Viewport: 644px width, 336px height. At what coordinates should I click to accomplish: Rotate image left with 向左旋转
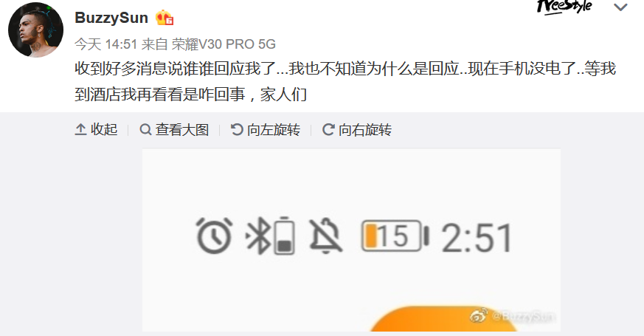point(266,129)
